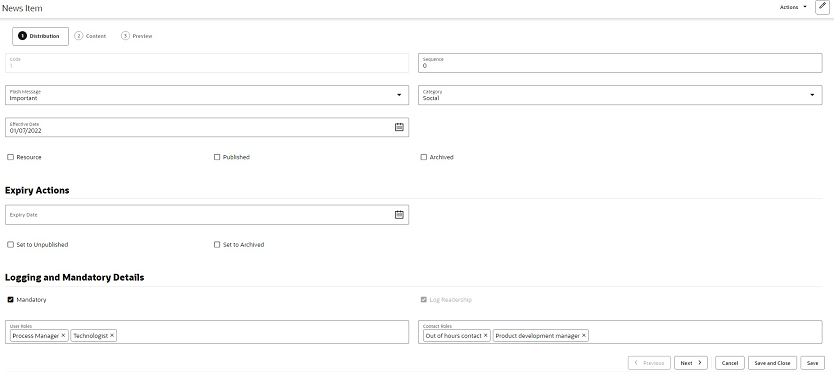
Task: Enable Set to Unpublished option
Action: pos(10,245)
